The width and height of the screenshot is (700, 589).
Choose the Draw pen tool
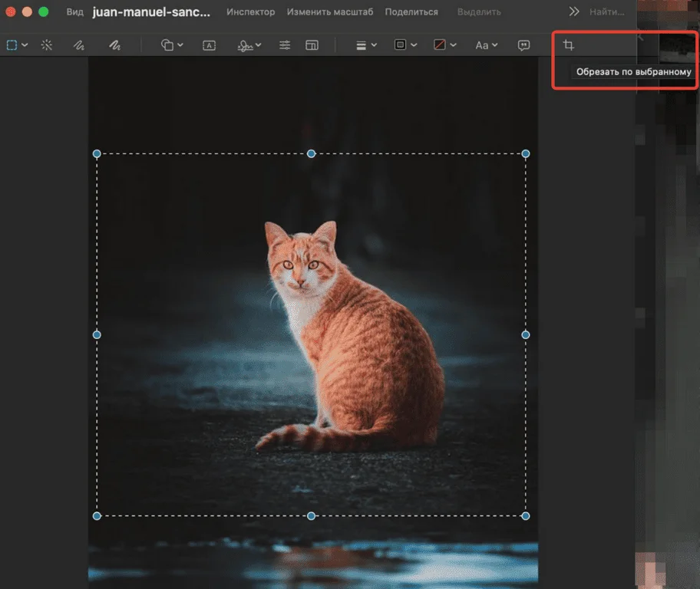[x=114, y=45]
